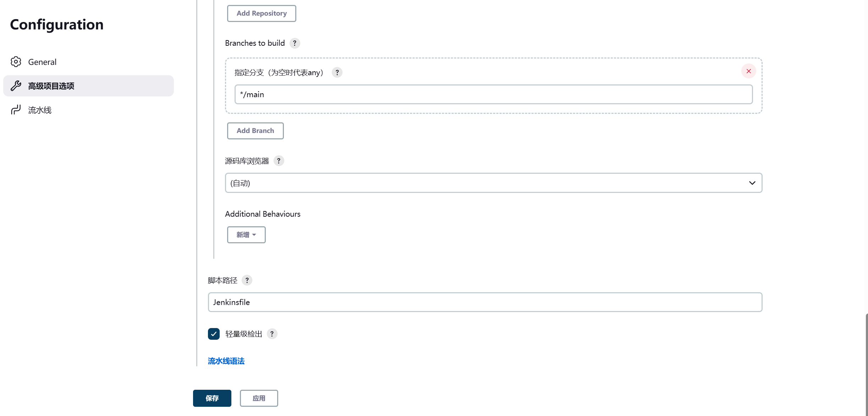Click the Add Repository button
Viewport: 868px width, 416px height.
[262, 13]
